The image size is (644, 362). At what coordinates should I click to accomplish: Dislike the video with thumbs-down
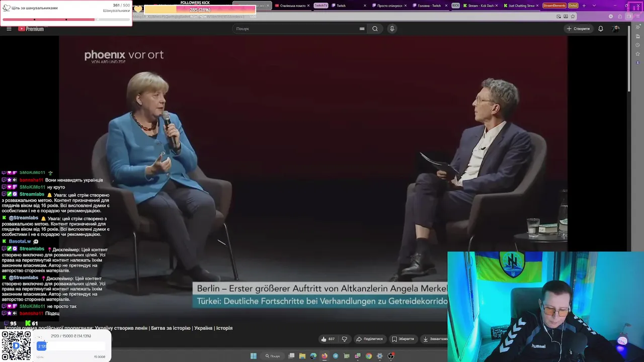click(345, 339)
